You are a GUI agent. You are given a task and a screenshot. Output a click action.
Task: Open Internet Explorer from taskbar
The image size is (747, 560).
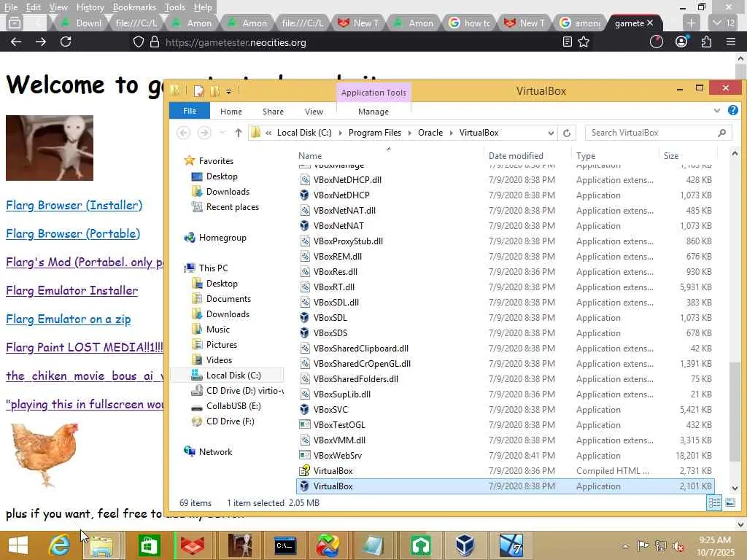coord(59,545)
